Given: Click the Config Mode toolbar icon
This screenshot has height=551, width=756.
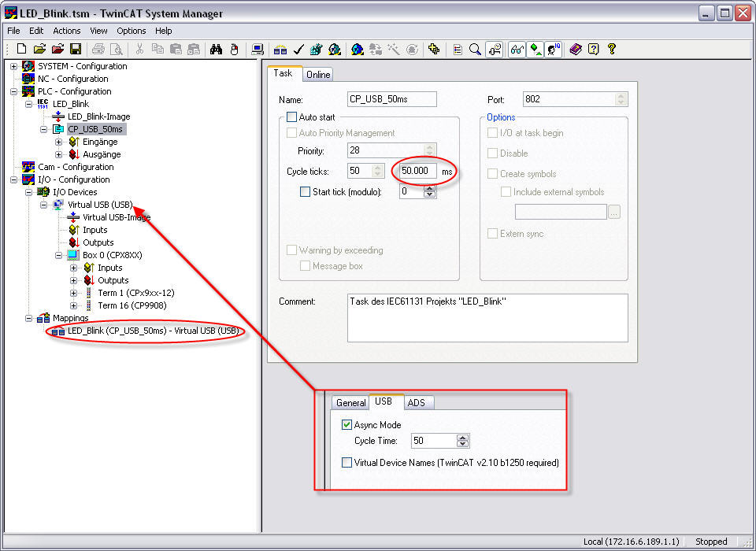Looking at the screenshot, I should point(358,49).
